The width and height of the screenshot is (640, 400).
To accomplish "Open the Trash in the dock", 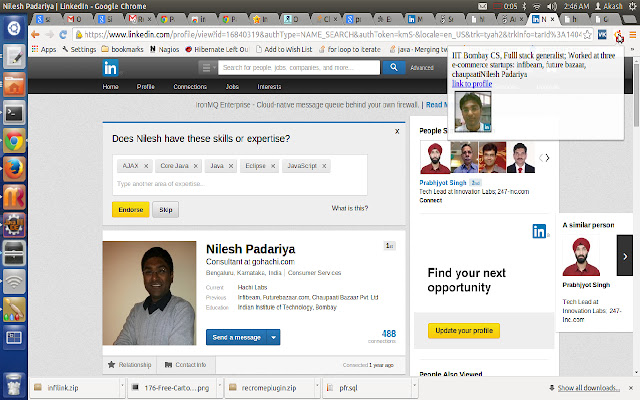I will pos(14,384).
